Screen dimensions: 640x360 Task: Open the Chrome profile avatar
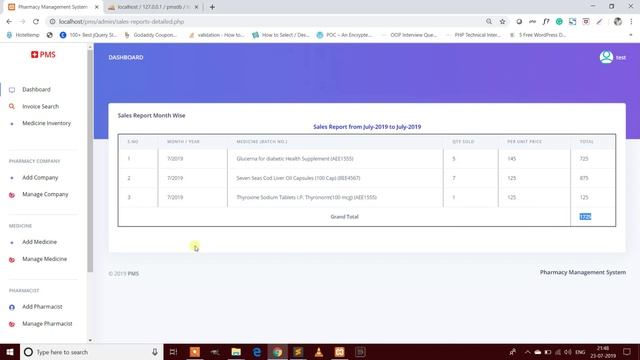click(618, 22)
